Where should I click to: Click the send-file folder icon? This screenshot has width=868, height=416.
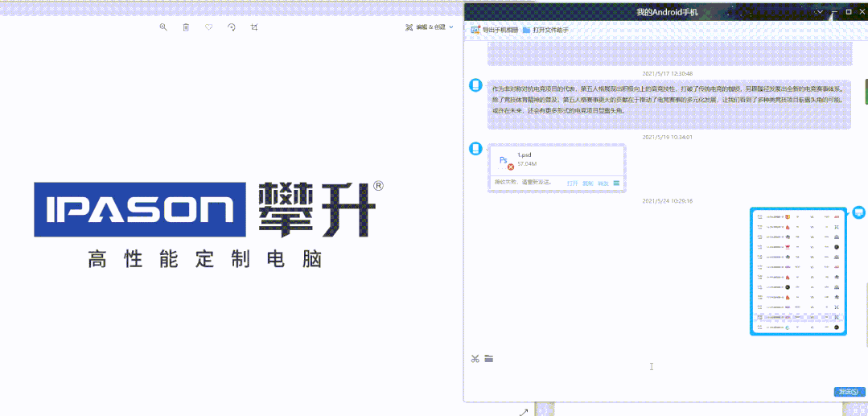(x=488, y=359)
